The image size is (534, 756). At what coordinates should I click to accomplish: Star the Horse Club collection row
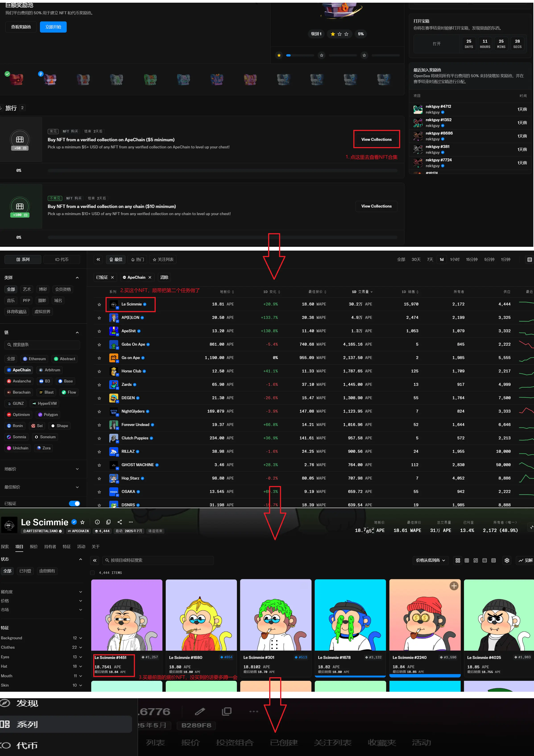pyautogui.click(x=99, y=371)
